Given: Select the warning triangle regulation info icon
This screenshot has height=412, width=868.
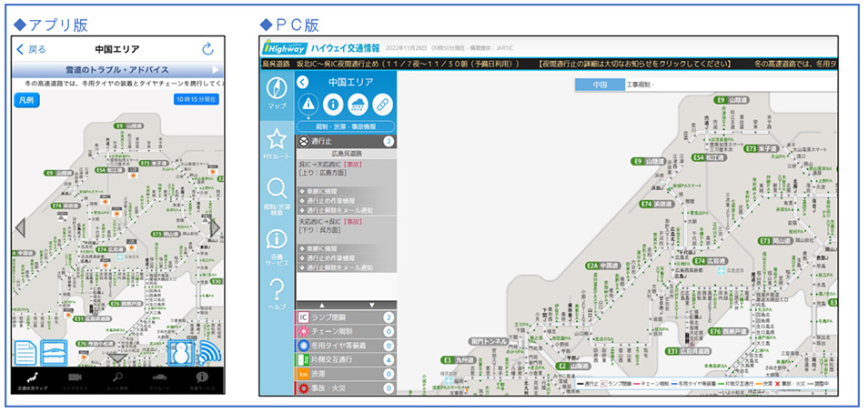Looking at the screenshot, I should coord(308,104).
